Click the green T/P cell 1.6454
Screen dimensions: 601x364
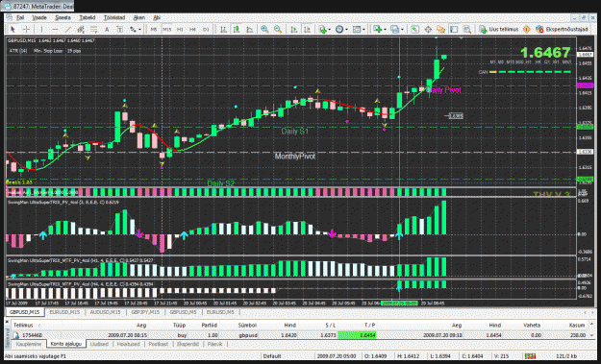point(357,335)
